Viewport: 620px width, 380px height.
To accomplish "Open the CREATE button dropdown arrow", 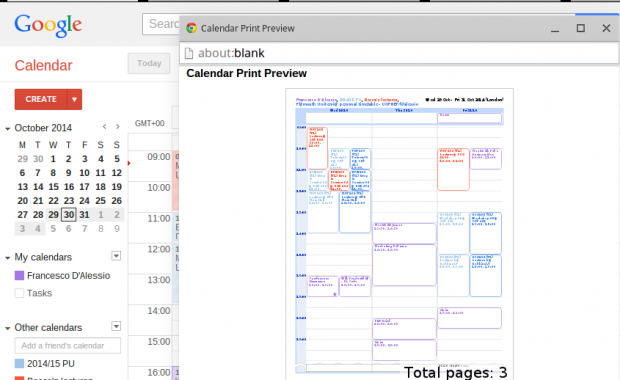I will [x=74, y=99].
